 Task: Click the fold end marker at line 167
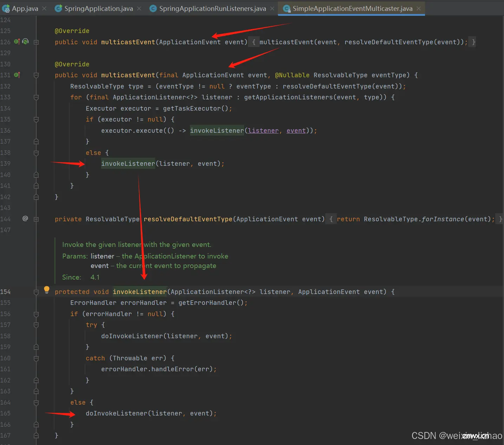[x=36, y=436]
